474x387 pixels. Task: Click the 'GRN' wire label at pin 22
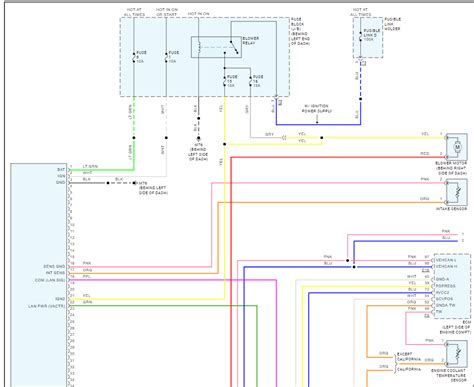pyautogui.click(x=87, y=302)
